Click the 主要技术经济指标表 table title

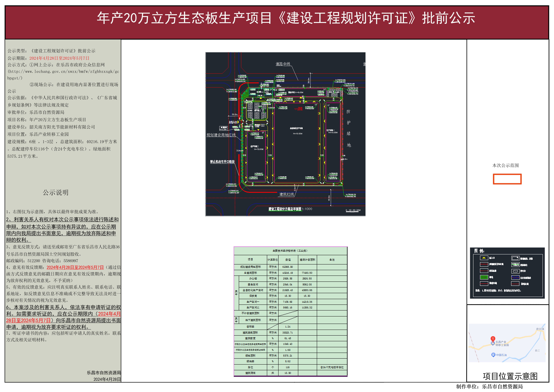click(290, 251)
